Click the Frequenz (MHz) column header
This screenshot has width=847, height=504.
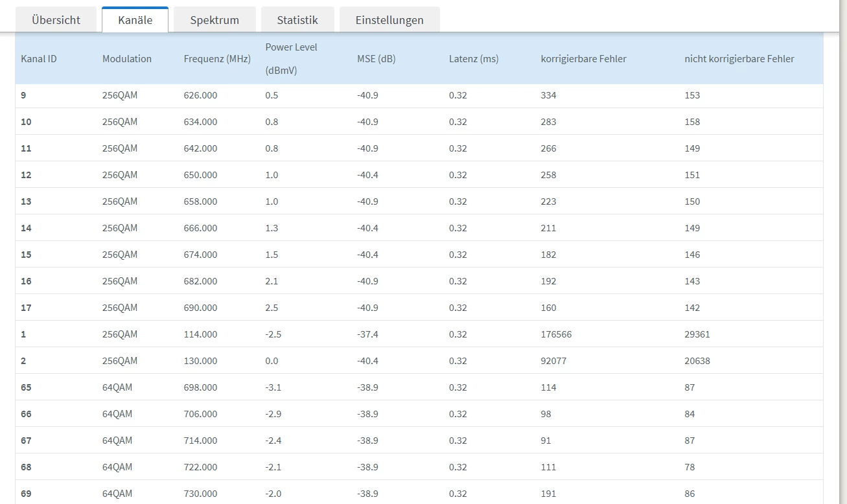217,59
